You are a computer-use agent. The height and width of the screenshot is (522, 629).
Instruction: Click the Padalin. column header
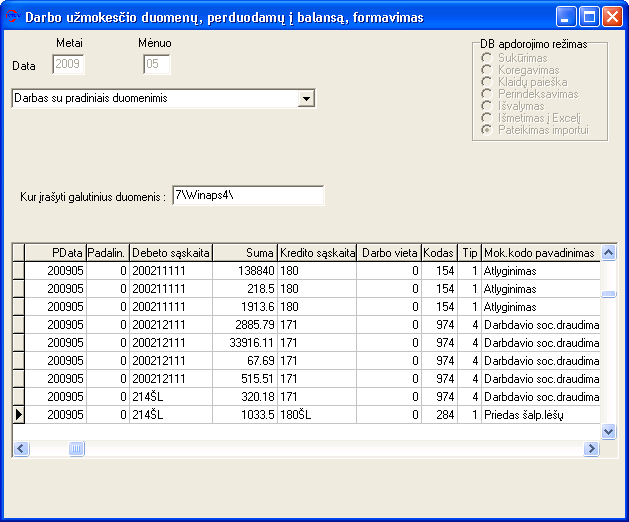point(108,253)
